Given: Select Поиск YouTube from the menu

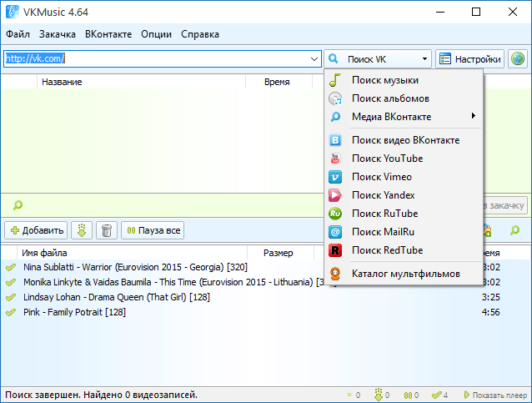Looking at the screenshot, I should pos(387,159).
